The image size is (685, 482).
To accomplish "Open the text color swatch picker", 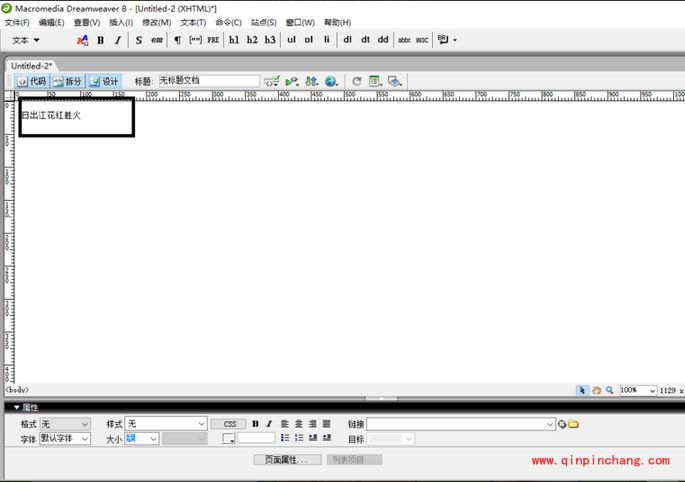I will click(x=228, y=439).
